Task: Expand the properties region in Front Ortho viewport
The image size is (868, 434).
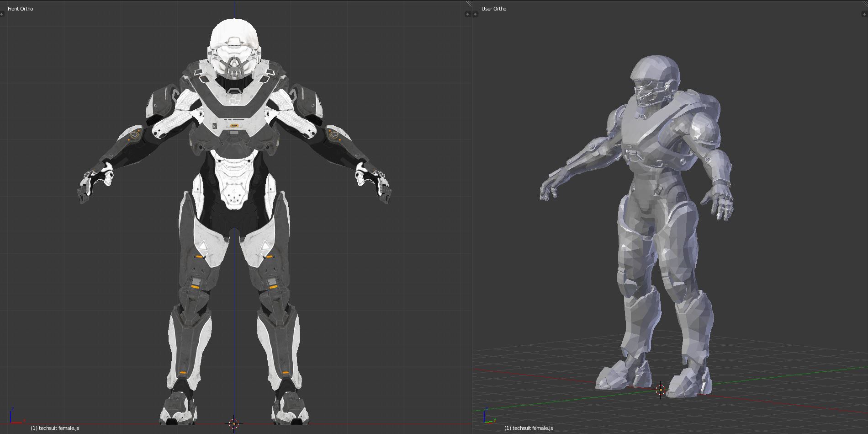Action: pos(467,14)
